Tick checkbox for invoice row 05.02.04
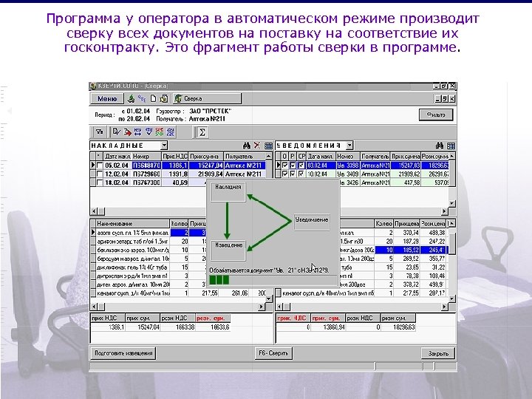Screen dimensions: 532x399 [100, 166]
